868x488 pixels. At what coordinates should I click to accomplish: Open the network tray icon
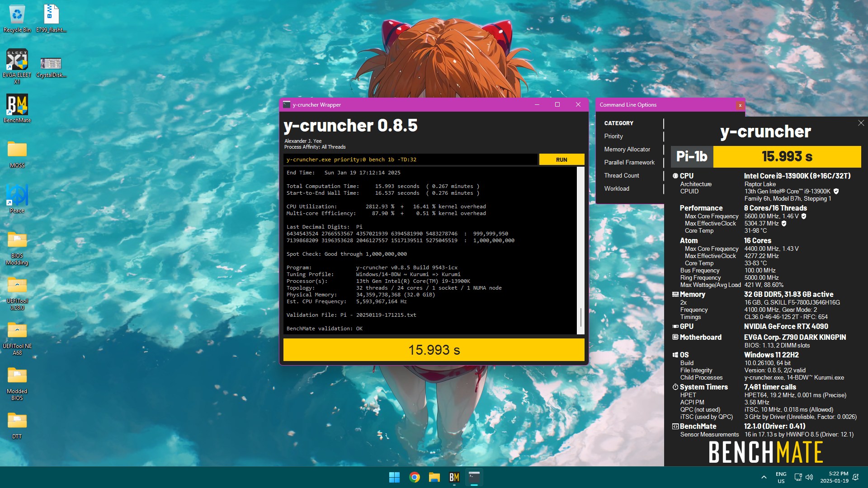[x=798, y=477]
